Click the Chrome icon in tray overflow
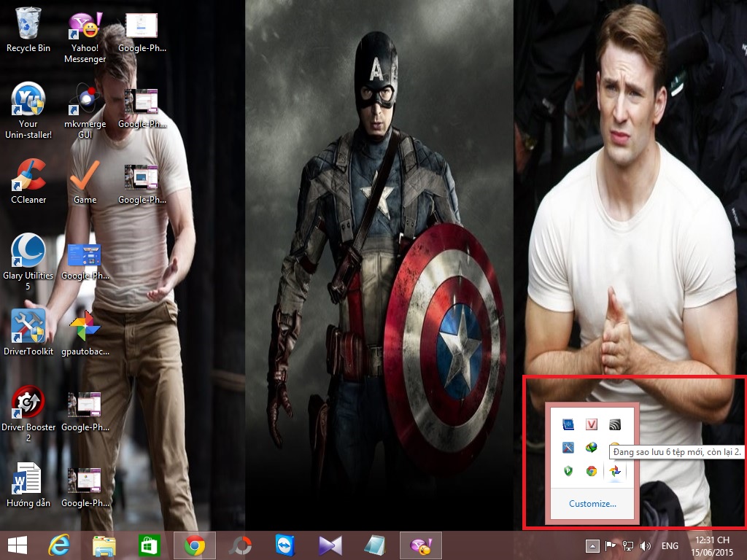Image resolution: width=747 pixels, height=560 pixels. (x=592, y=471)
